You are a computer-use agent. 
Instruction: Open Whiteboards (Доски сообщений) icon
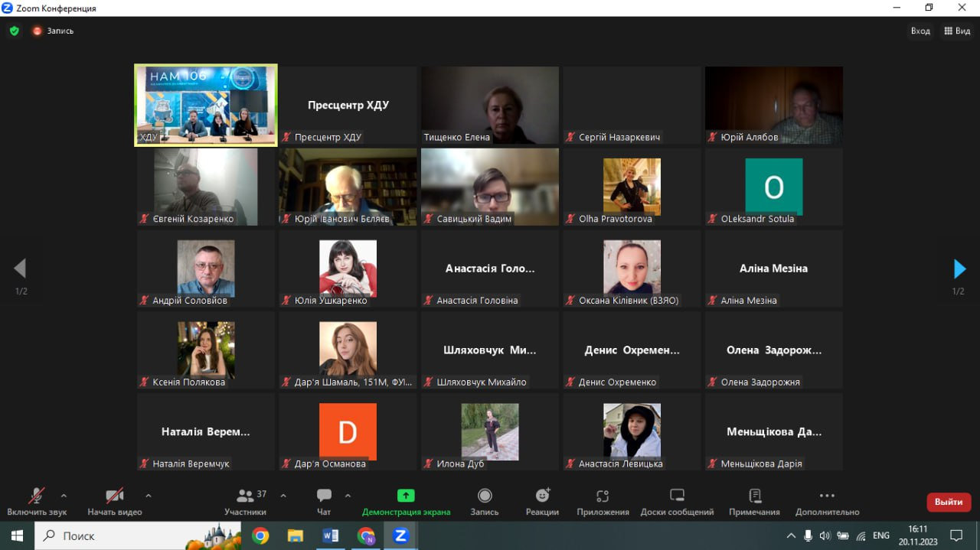pyautogui.click(x=677, y=496)
